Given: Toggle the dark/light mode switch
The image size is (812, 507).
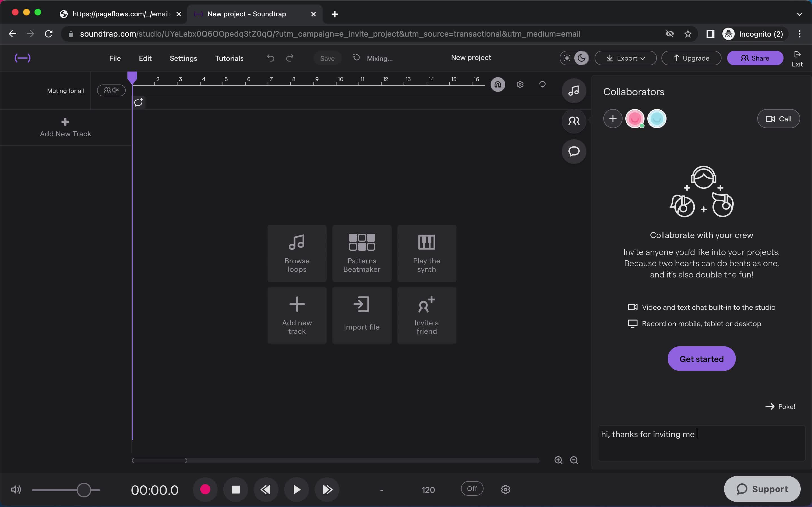Looking at the screenshot, I should pos(574,58).
